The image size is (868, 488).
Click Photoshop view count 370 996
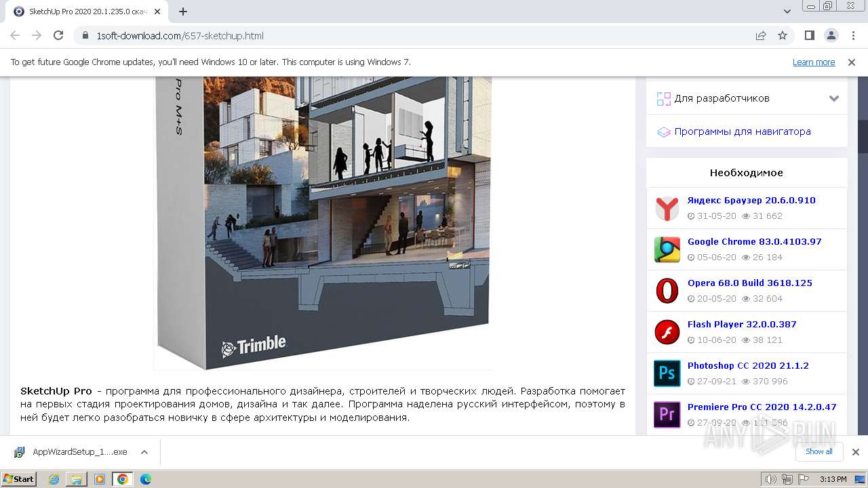(x=770, y=382)
